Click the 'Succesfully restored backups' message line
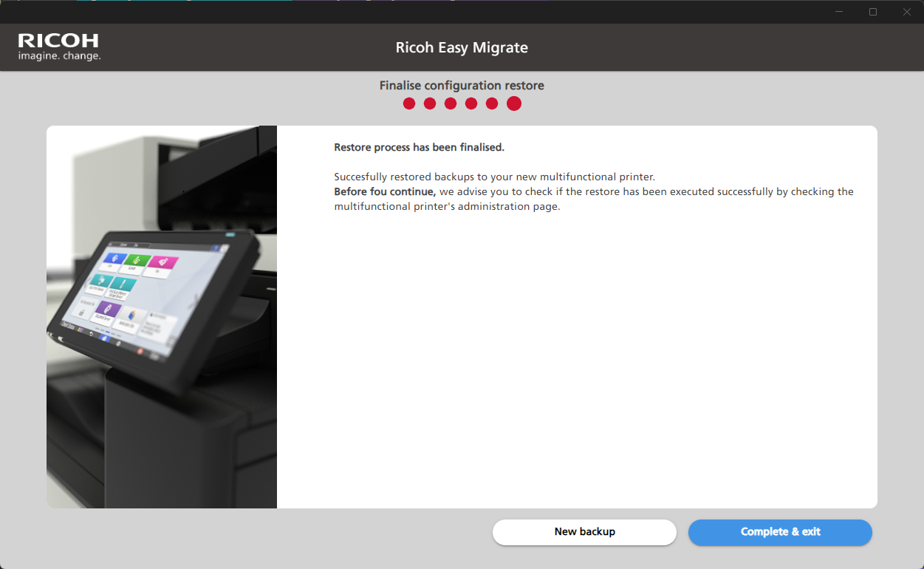 point(494,177)
